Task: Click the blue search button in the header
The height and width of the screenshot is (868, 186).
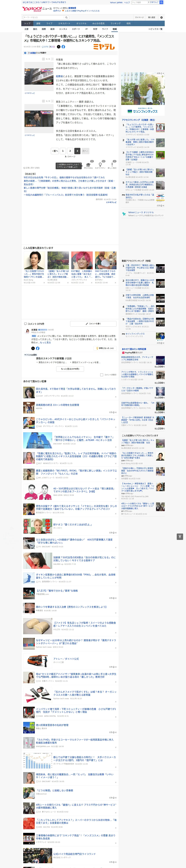Action: pos(161,2)
